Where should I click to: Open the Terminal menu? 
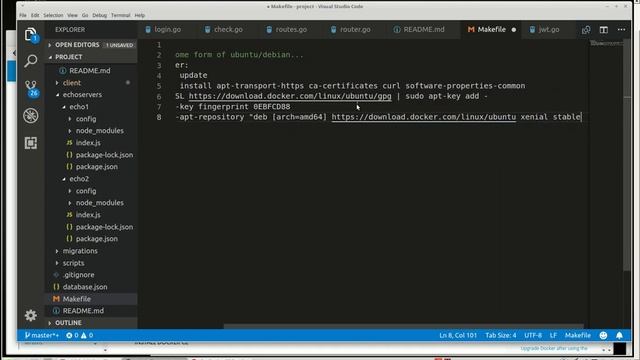point(120,15)
